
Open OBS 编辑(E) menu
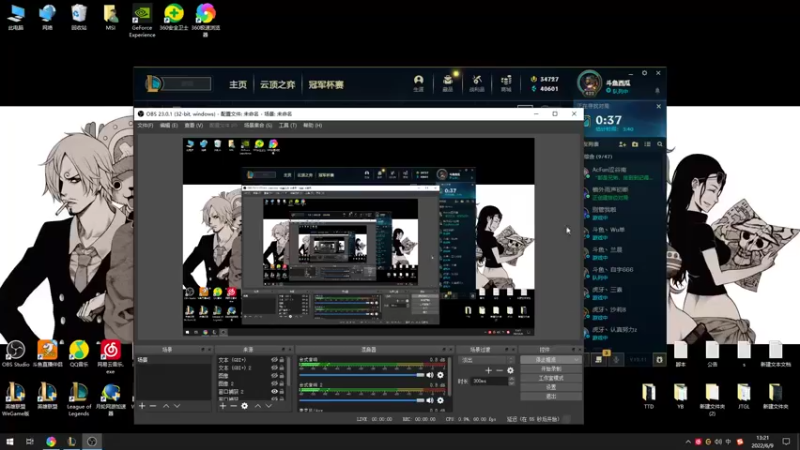click(x=169, y=126)
